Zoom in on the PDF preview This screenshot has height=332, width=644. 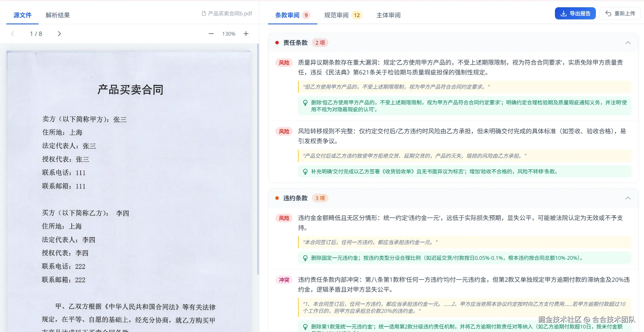pyautogui.click(x=246, y=34)
